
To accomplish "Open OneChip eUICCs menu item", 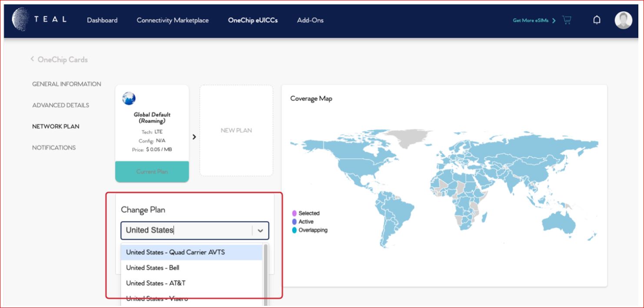I will coord(253,20).
